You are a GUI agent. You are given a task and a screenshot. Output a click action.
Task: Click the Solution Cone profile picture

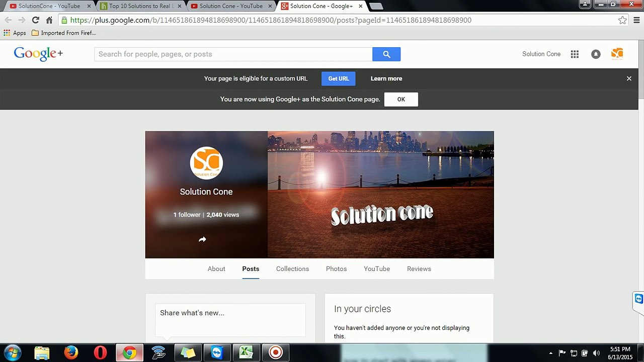coord(206,162)
